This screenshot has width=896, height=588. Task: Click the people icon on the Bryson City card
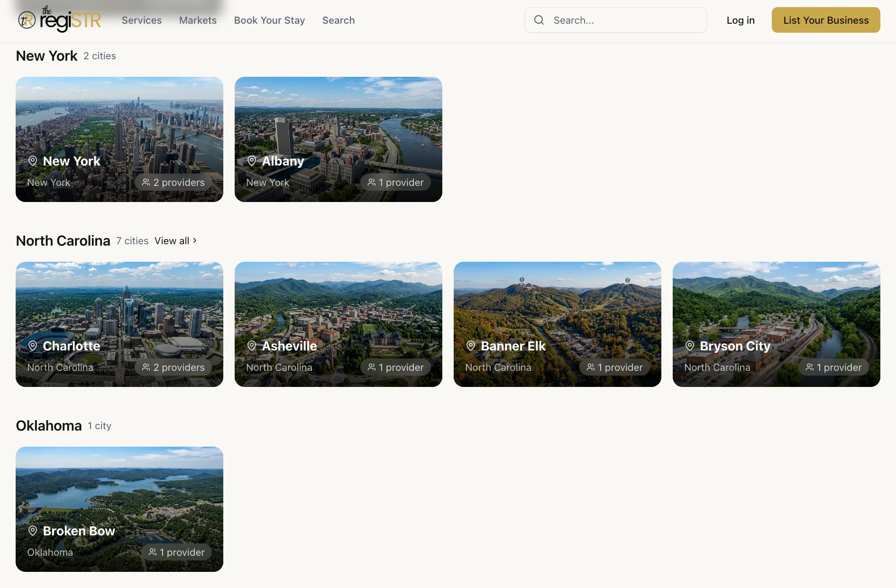pyautogui.click(x=810, y=367)
